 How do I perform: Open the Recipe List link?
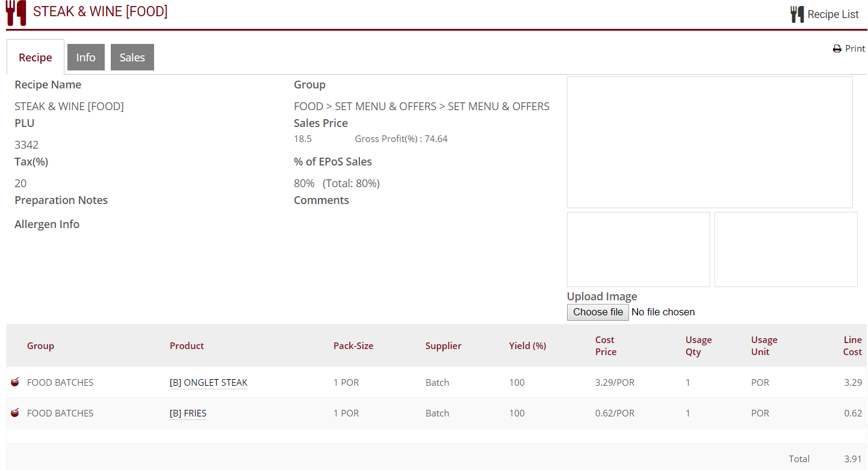(832, 14)
